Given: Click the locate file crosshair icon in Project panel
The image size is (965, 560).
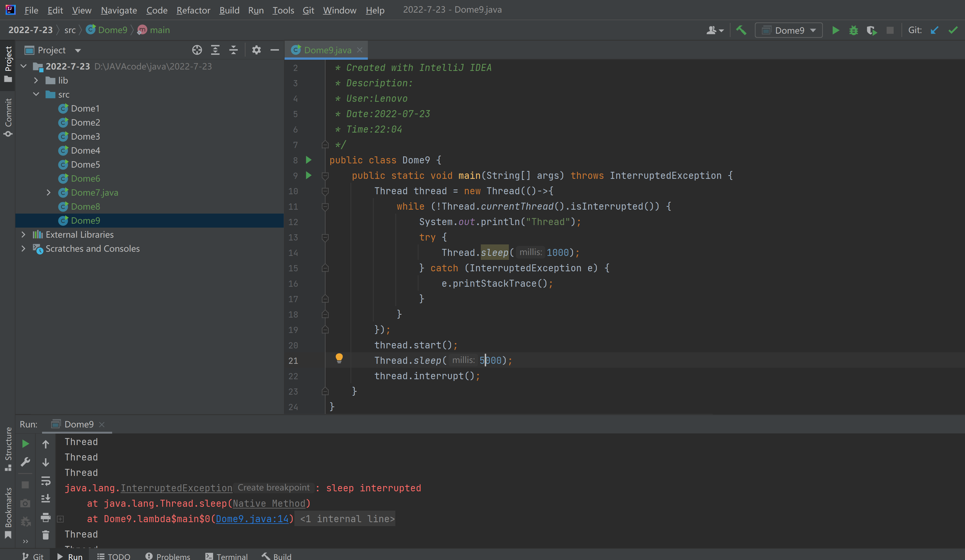Looking at the screenshot, I should (197, 50).
